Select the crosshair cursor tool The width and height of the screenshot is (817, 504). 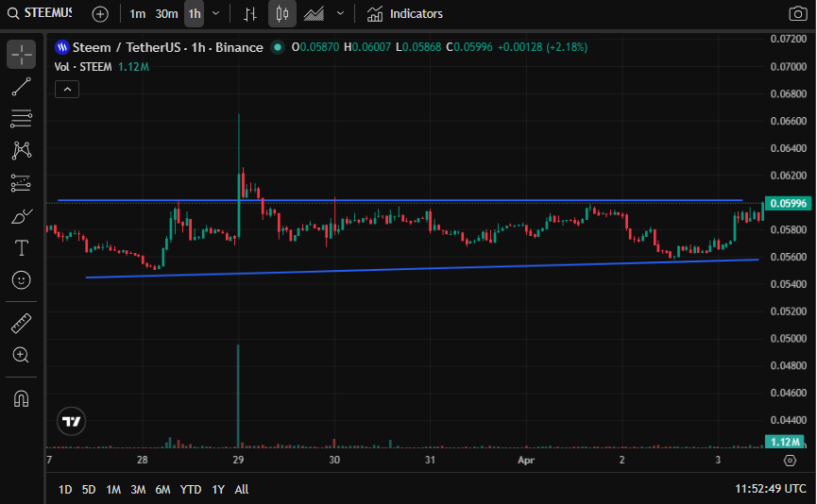coord(22,54)
